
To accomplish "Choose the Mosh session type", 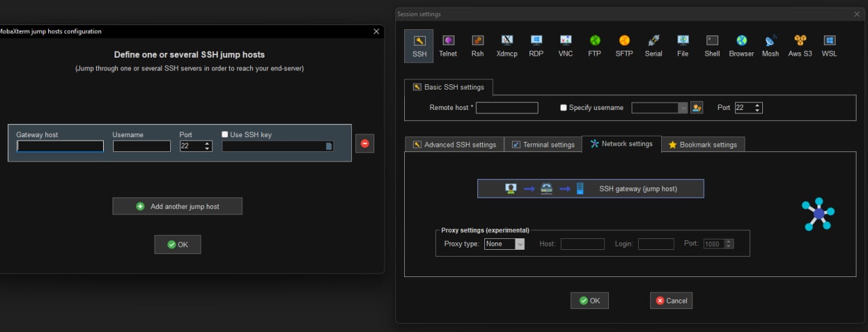I will (770, 46).
